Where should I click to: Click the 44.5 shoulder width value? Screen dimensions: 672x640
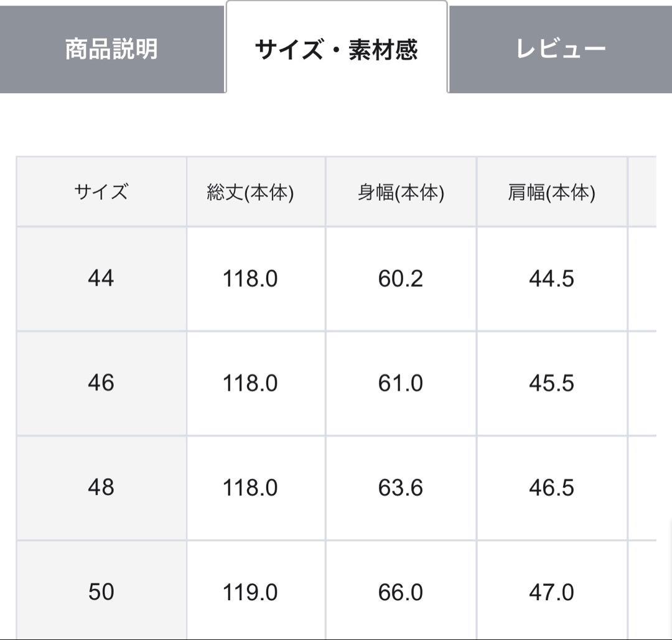click(553, 278)
